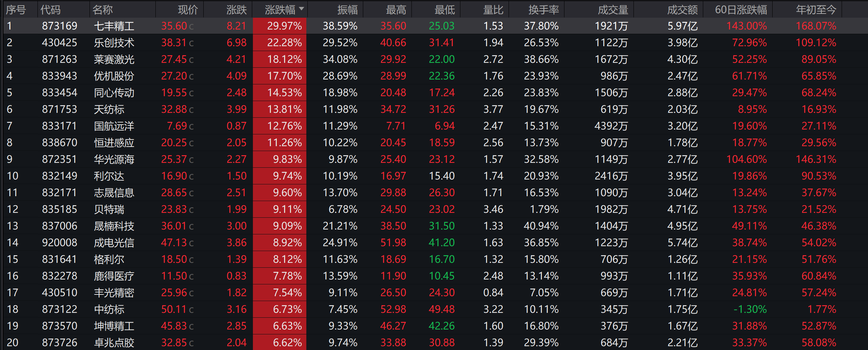Screen dimensions: 868x350
Task: Sort by 成交量 column header
Action: [613, 10]
